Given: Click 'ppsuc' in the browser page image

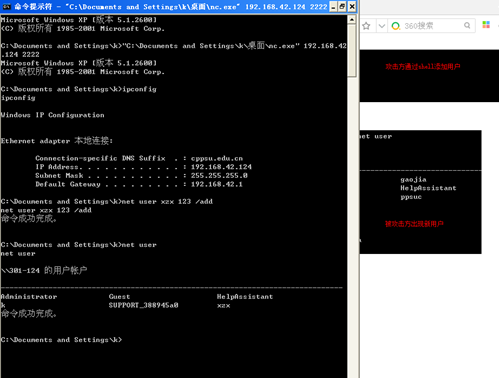Looking at the screenshot, I should click(411, 197).
